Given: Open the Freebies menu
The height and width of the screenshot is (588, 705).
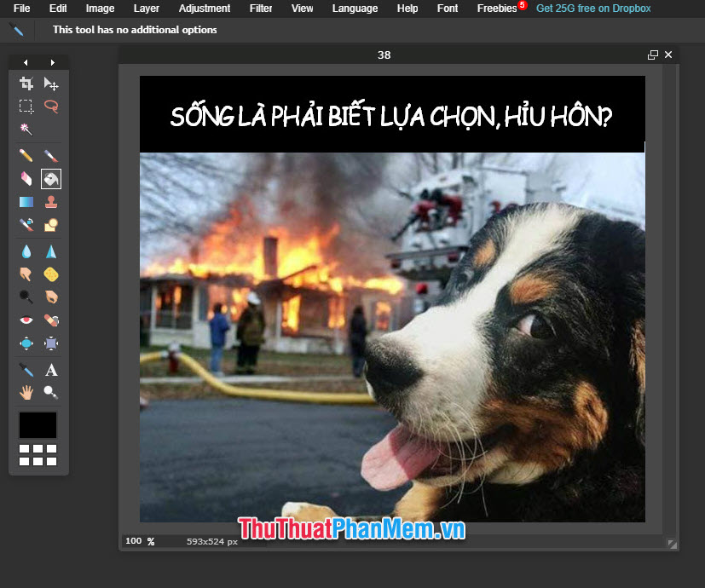Looking at the screenshot, I should click(497, 8).
